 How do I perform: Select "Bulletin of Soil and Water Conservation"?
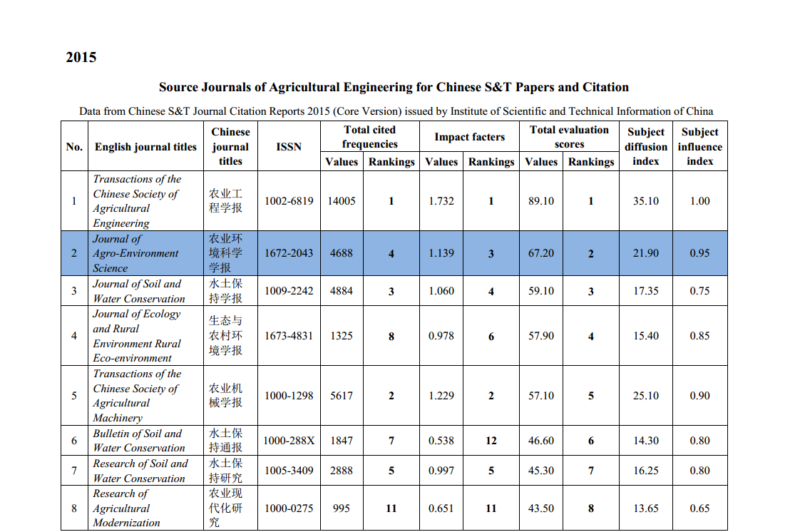pos(139,441)
